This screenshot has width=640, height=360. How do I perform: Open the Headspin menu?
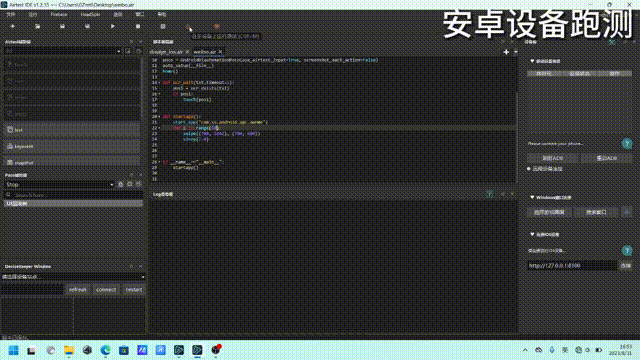[90, 14]
